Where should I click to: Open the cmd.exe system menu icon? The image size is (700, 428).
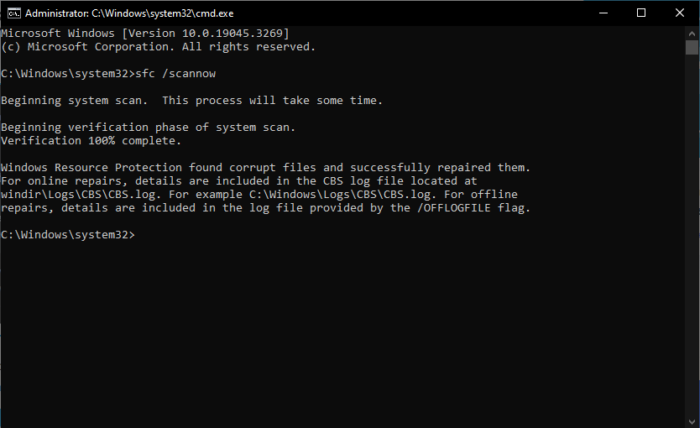(x=11, y=12)
